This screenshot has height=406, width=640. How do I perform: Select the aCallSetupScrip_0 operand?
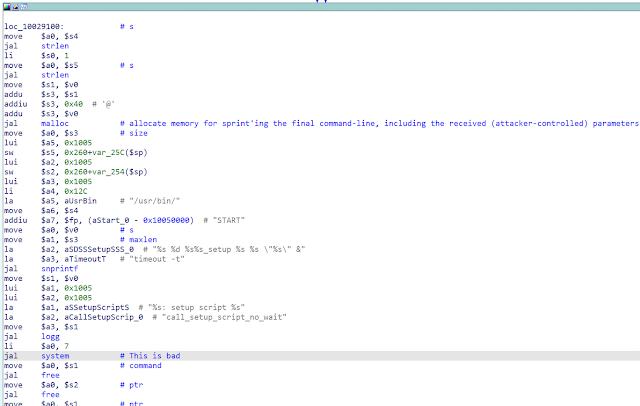coord(104,317)
